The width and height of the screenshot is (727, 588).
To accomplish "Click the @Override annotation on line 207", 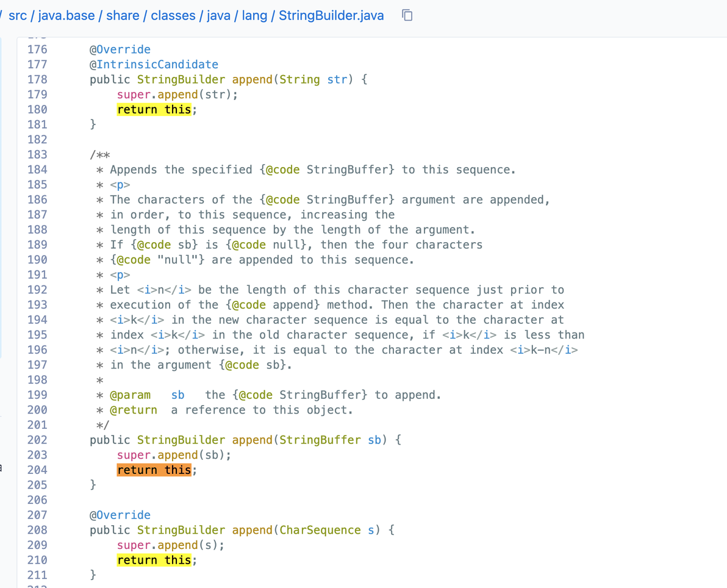I will [120, 515].
